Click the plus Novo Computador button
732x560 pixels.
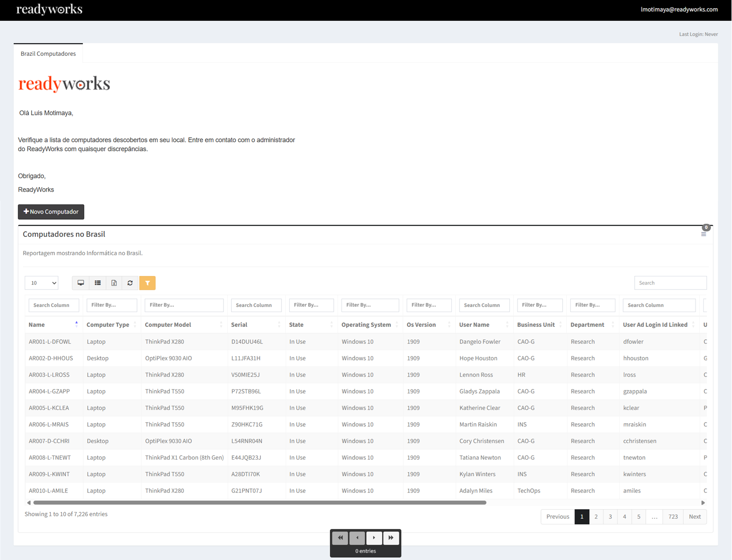(51, 212)
